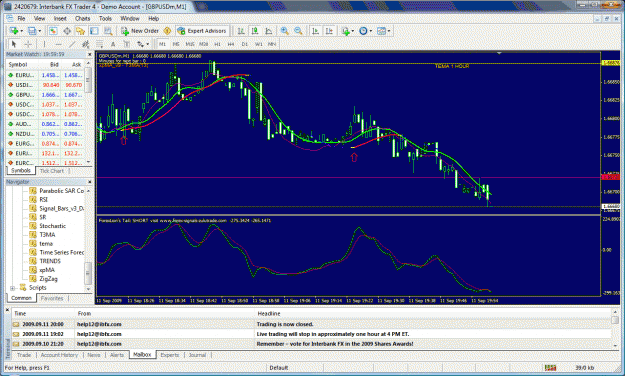Switch to the Tick Chart tab

pyautogui.click(x=52, y=171)
